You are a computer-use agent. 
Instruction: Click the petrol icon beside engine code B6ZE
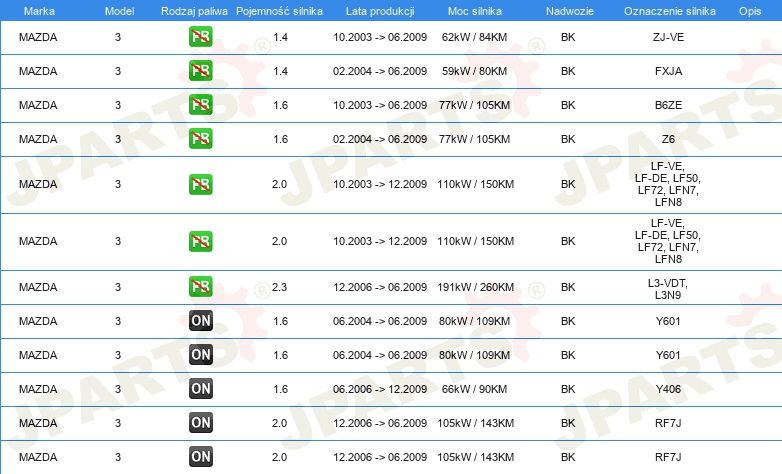pyautogui.click(x=200, y=104)
